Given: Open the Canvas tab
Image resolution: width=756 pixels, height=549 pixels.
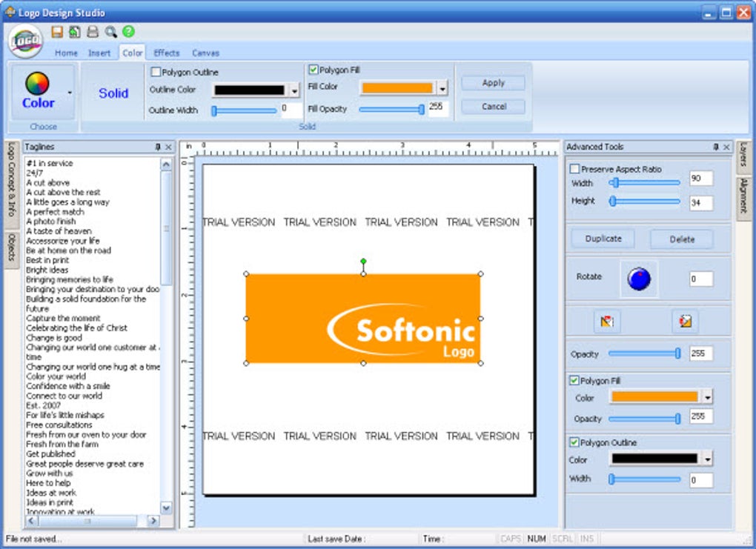Looking at the screenshot, I should pos(205,53).
